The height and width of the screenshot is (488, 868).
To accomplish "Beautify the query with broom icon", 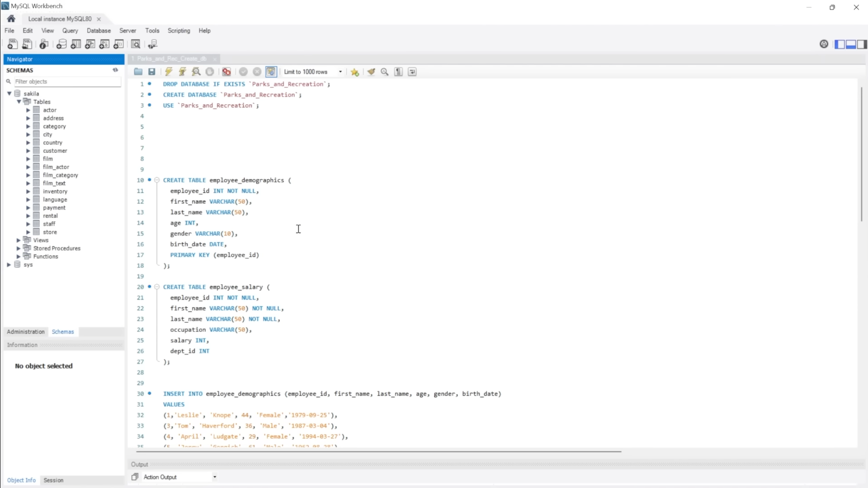I will 371,72.
